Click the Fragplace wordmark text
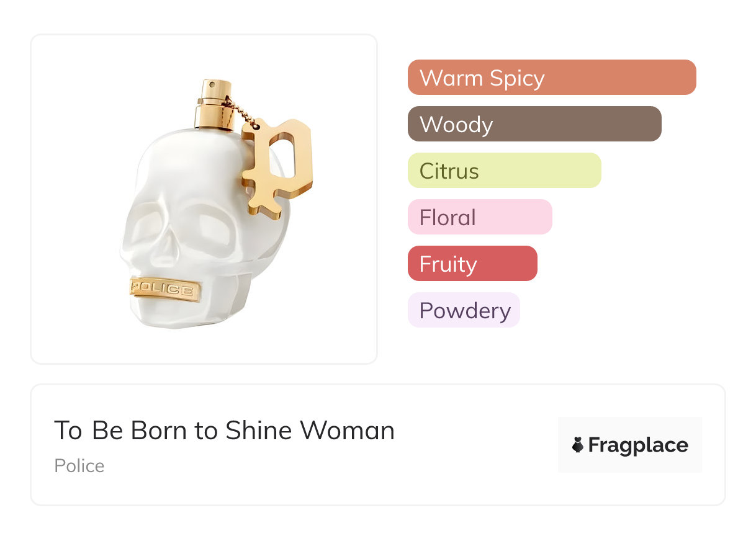This screenshot has width=756, height=536. click(x=638, y=445)
